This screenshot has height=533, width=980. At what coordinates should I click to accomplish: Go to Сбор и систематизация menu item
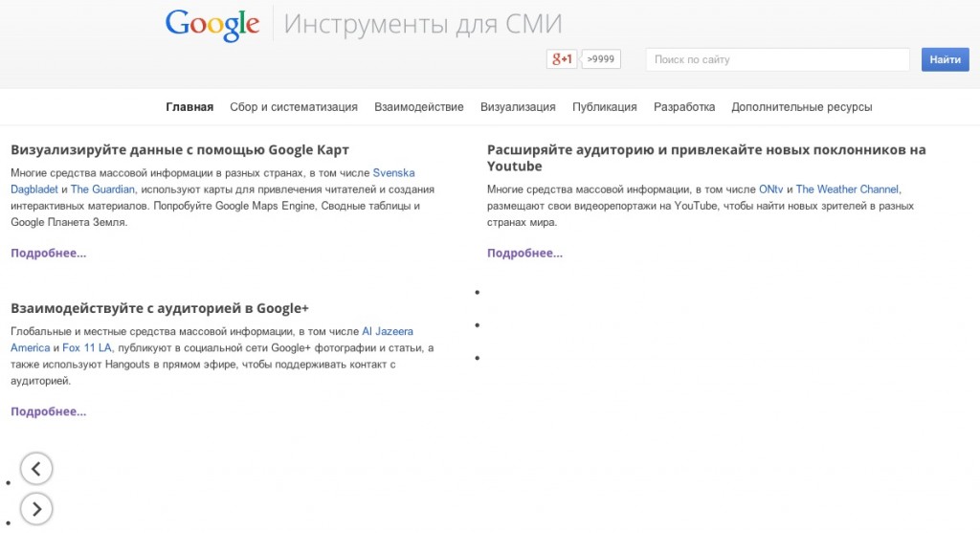point(294,107)
